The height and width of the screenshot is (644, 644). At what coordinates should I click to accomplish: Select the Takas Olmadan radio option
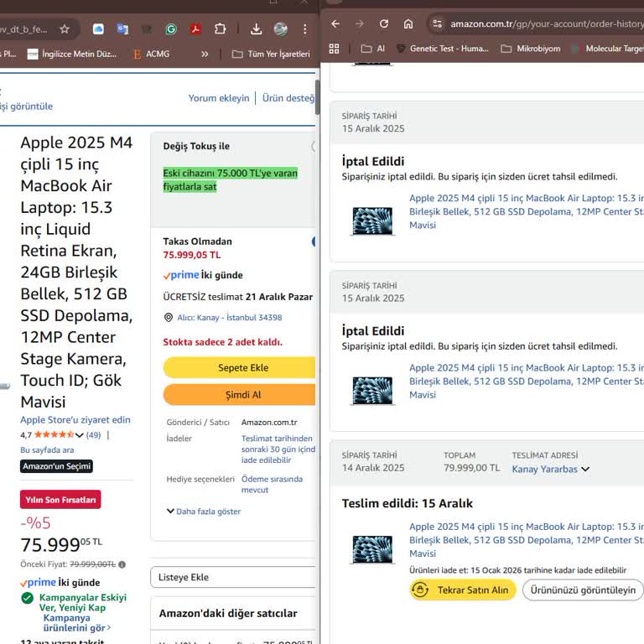[x=315, y=241]
